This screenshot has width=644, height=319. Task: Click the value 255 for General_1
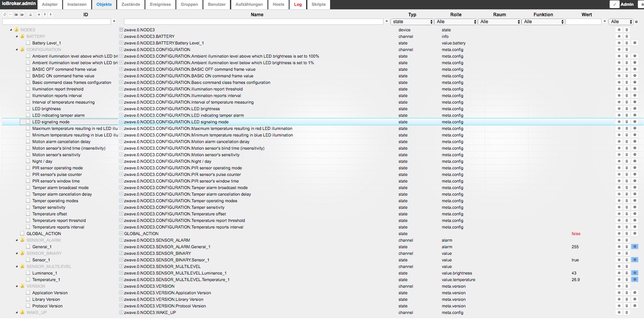click(x=575, y=247)
